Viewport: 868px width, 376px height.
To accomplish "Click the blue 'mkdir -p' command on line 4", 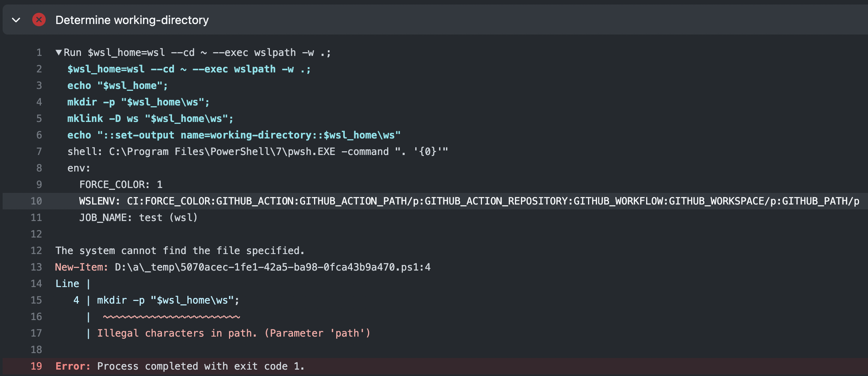I will 138,102.
